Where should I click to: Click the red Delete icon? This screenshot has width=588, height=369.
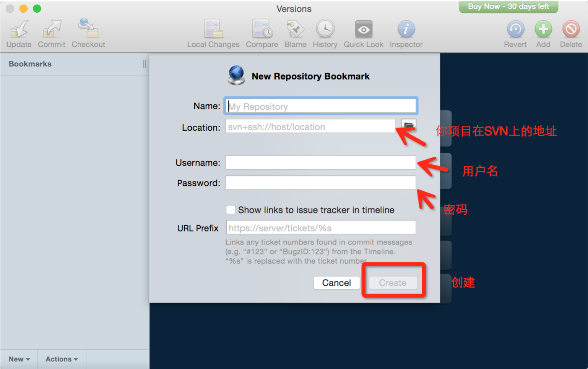[x=571, y=29]
